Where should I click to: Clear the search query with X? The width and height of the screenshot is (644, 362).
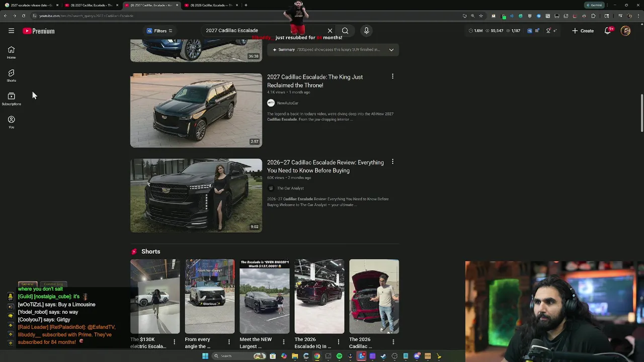pos(330,31)
